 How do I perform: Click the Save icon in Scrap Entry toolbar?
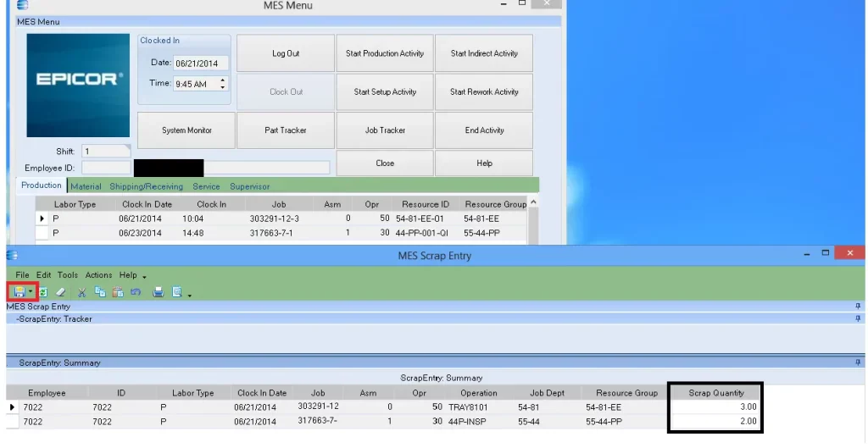point(20,291)
